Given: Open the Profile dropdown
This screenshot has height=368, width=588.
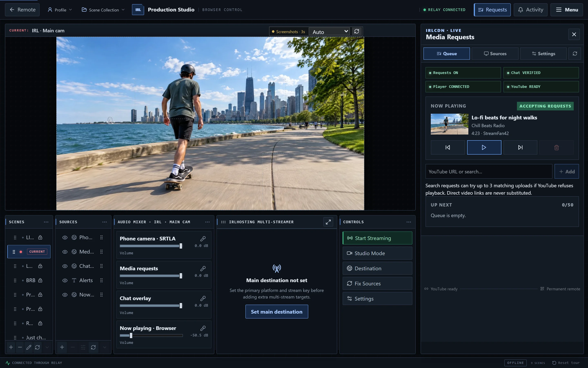Looking at the screenshot, I should coord(60,10).
